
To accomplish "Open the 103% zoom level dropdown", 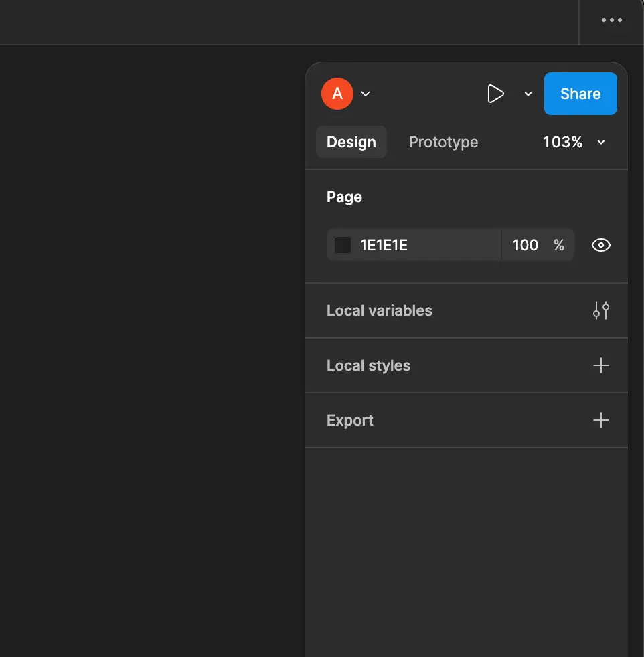I will (574, 142).
